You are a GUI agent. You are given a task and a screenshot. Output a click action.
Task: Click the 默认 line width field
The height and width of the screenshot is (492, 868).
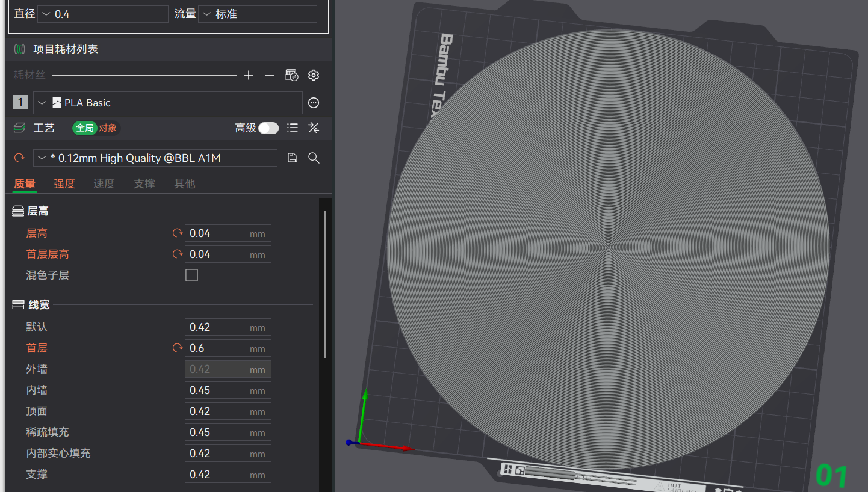228,327
